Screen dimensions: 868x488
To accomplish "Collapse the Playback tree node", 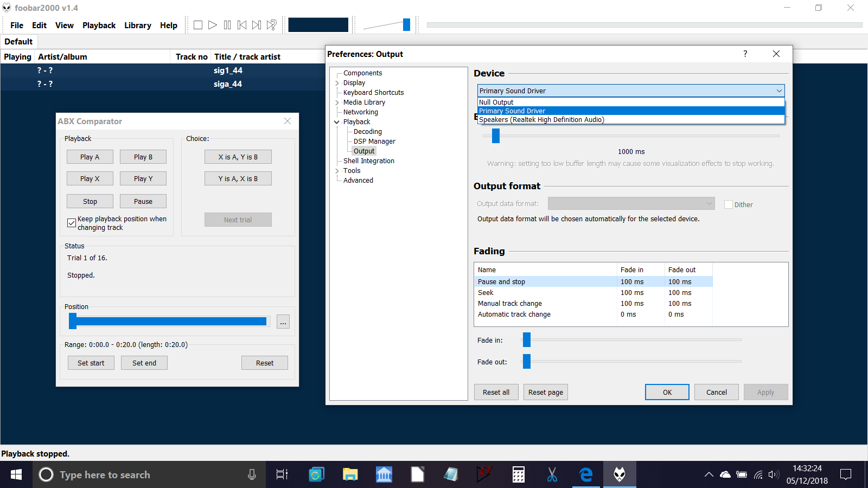I will [337, 122].
